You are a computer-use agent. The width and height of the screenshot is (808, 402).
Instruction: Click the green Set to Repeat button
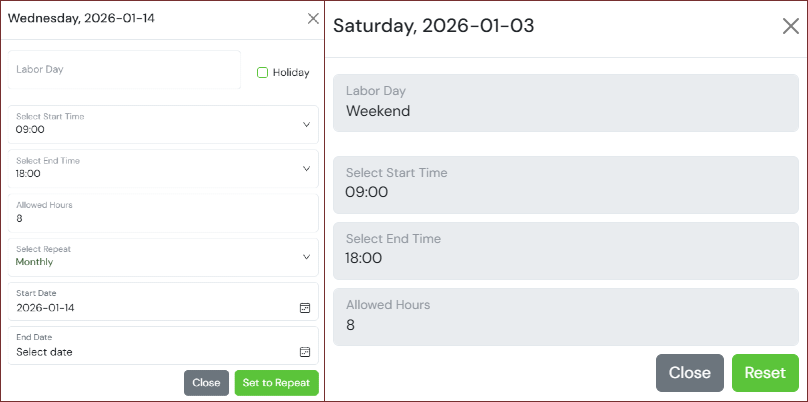277,383
